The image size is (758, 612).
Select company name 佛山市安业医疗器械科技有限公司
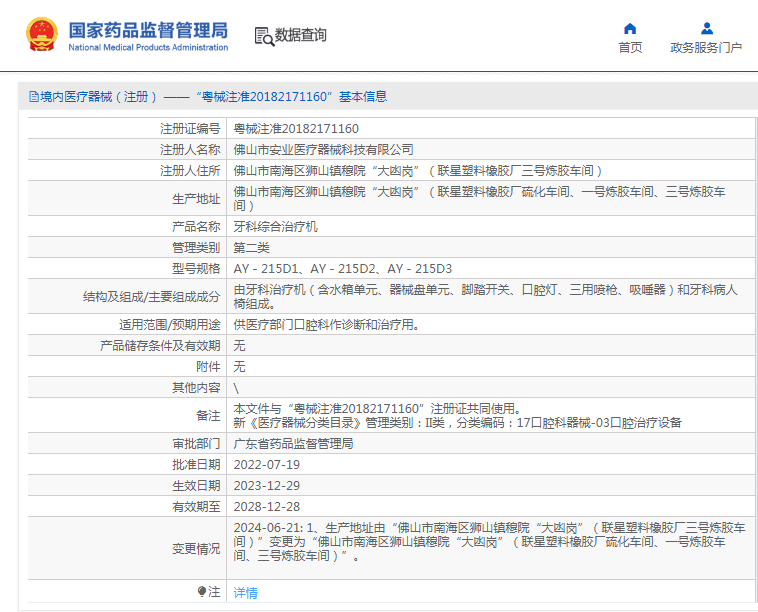[x=323, y=150]
